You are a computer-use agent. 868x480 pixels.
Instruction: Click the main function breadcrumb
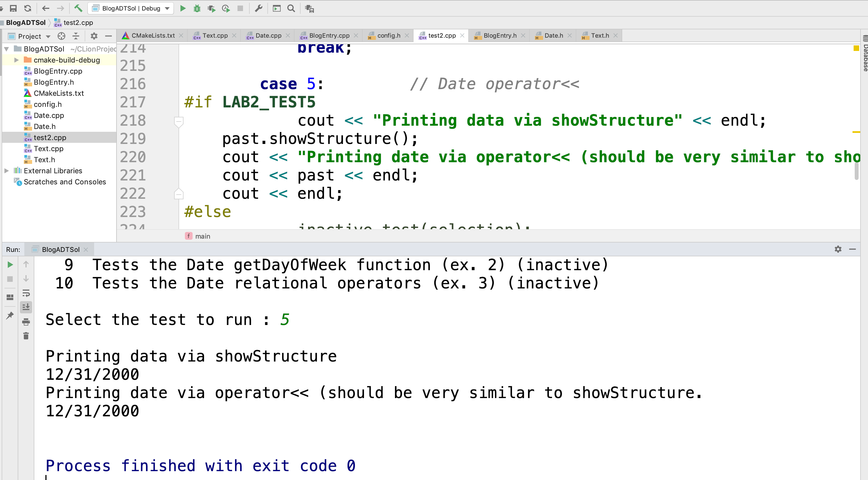[198, 236]
